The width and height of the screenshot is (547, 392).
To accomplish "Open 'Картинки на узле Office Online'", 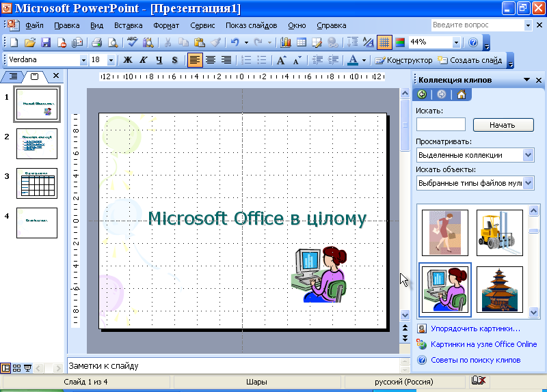I will [x=483, y=344].
